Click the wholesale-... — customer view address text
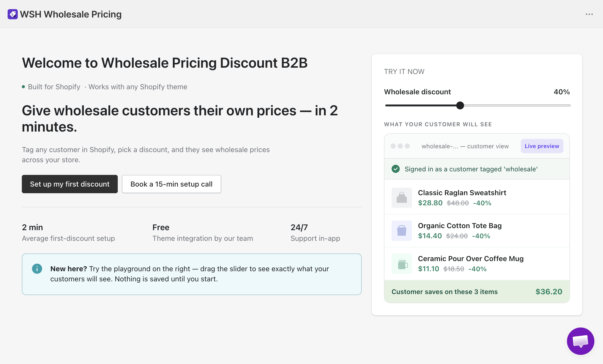Screen dimensions: 603x364 pyautogui.click(x=465, y=146)
